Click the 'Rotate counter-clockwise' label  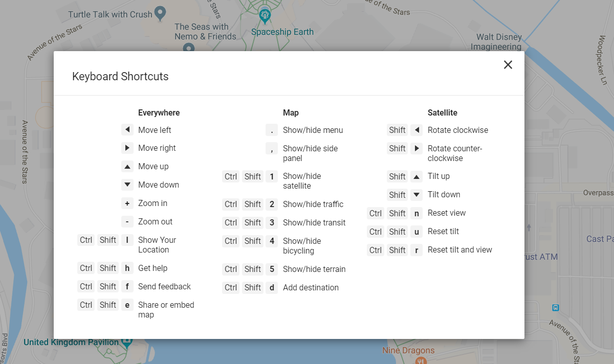(x=455, y=153)
